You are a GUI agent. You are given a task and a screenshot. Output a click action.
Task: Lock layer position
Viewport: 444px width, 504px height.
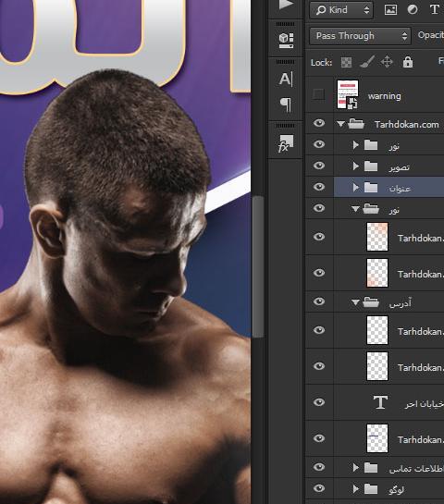pos(387,62)
